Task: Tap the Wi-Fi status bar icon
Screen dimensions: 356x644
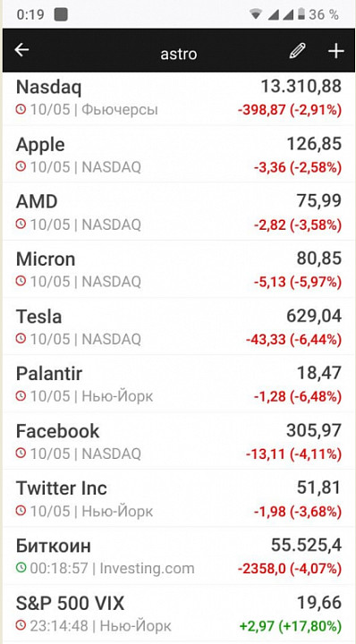Action: (256, 14)
